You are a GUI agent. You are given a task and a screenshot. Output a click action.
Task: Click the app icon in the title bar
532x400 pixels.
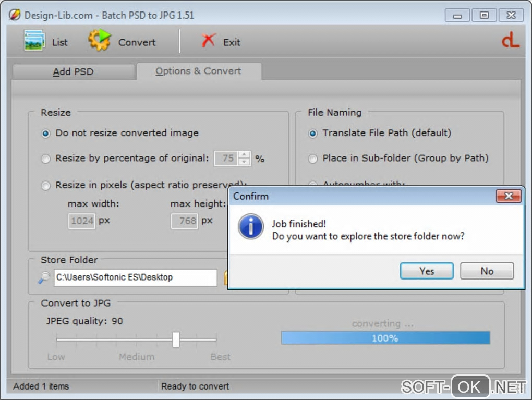14,15
